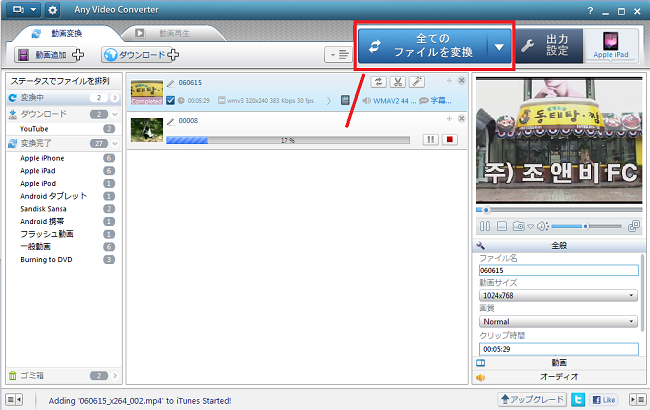Open the 動画サイズ 1024x768 dropdown
The image size is (650, 410).
pos(558,296)
